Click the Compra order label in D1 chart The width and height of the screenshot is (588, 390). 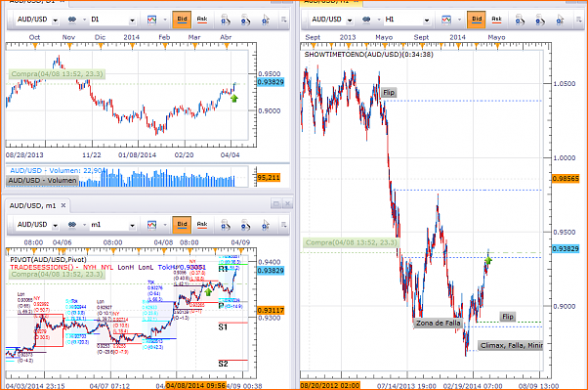[x=57, y=74]
